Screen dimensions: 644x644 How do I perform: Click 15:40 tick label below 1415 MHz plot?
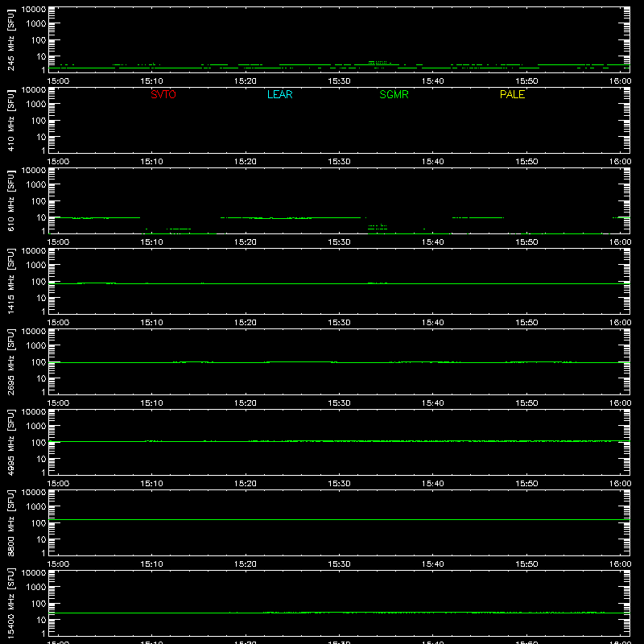click(433, 323)
